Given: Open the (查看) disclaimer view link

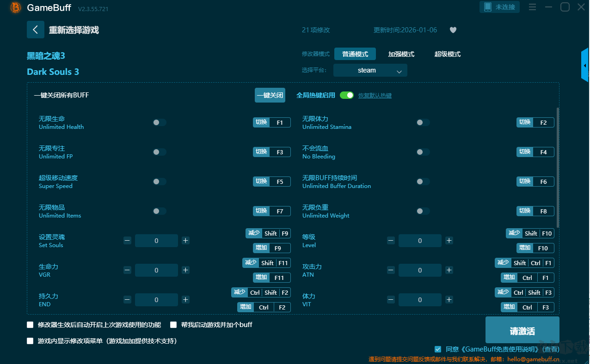Looking at the screenshot, I should click(551, 350).
